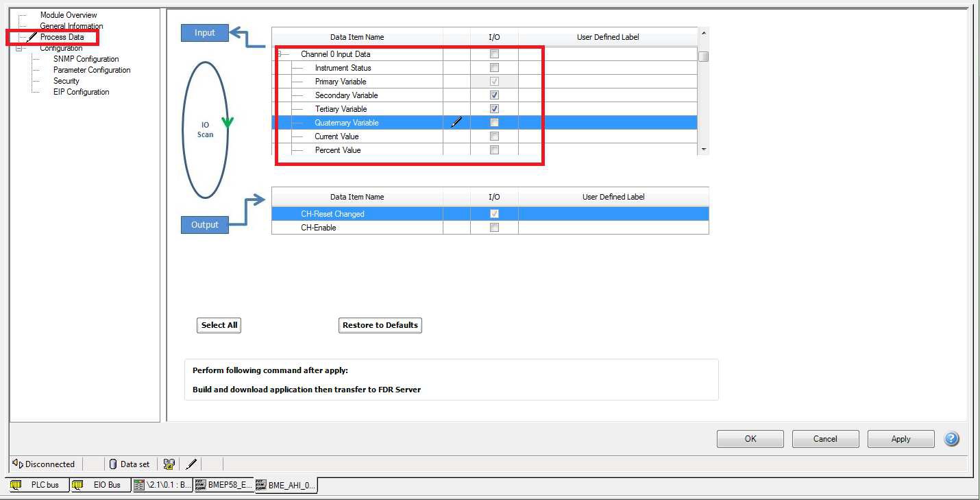Open Parameter Configuration in the tree
Screen dimensions: 980x500
pyautogui.click(x=92, y=70)
